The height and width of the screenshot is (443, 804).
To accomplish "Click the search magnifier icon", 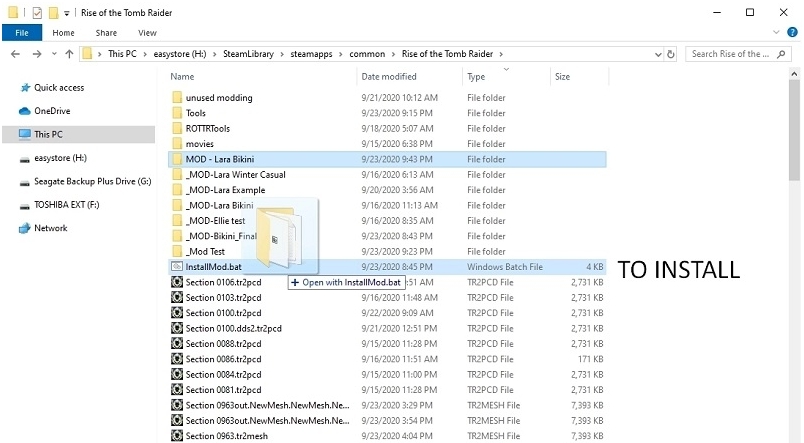I will (x=781, y=54).
